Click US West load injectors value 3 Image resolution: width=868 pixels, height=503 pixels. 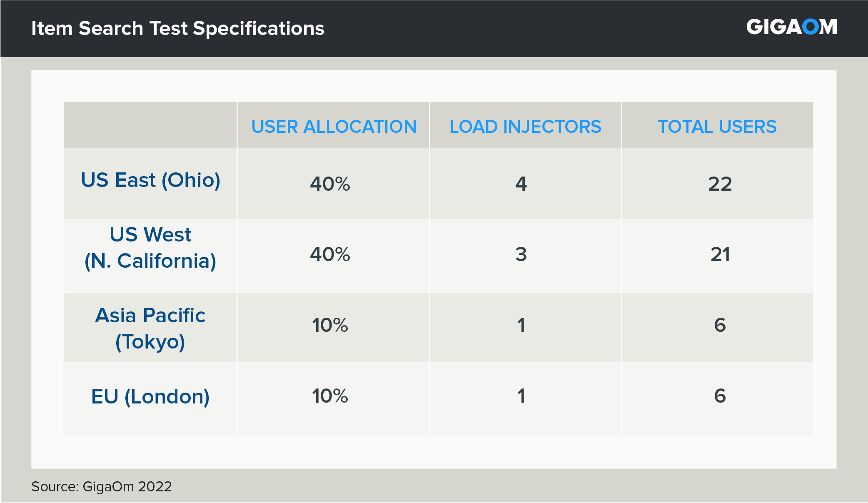click(521, 254)
